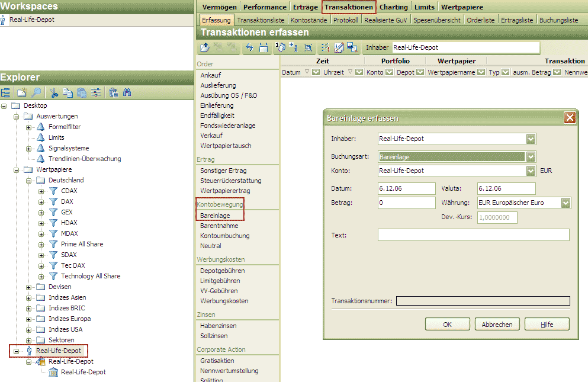Click the Betrag amount input field
Image resolution: width=588 pixels, height=382 pixels.
click(406, 203)
